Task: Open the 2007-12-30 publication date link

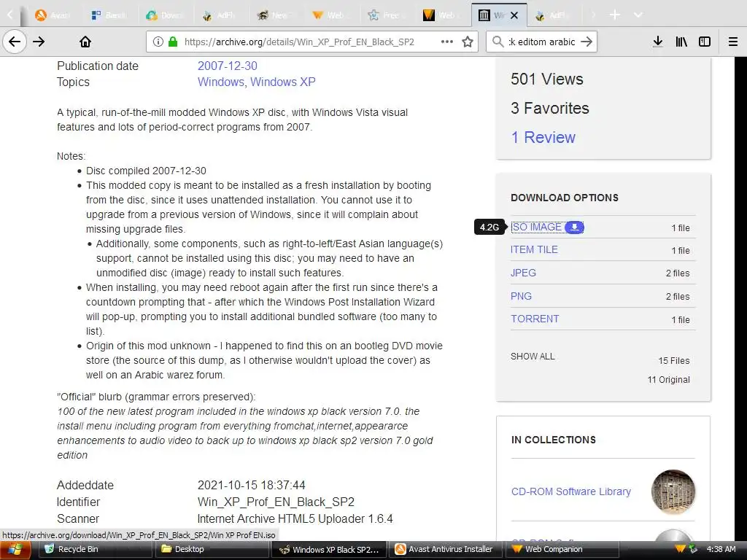Action: (228, 66)
